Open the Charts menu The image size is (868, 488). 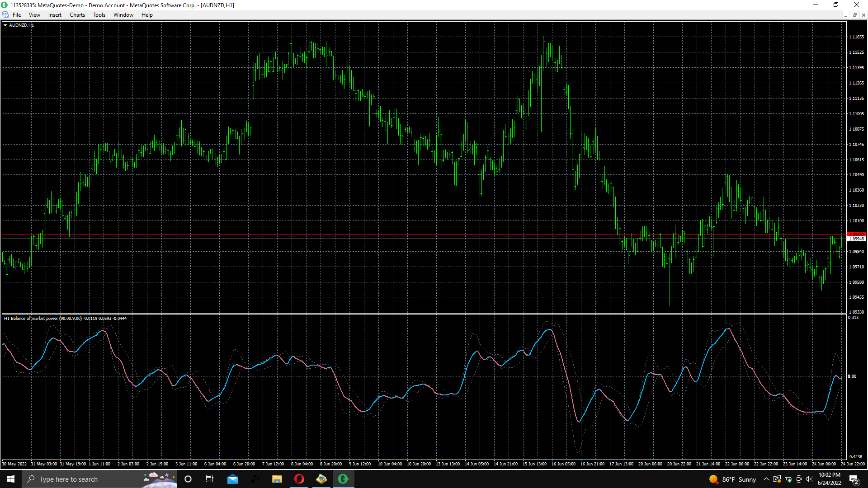(x=77, y=15)
